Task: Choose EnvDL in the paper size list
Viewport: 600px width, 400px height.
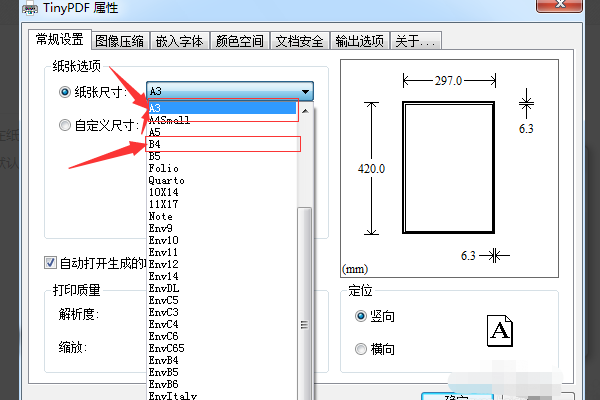Action: pos(222,288)
